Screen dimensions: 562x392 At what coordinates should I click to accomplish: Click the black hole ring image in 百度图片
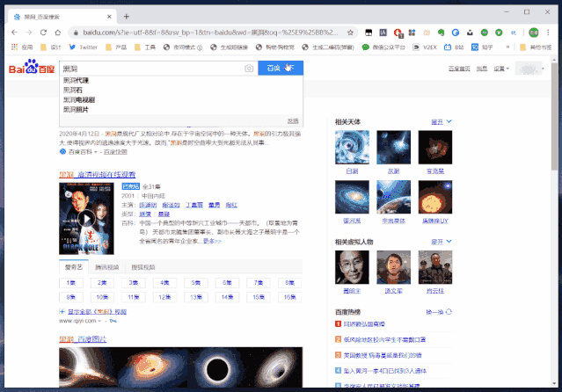pos(216,368)
